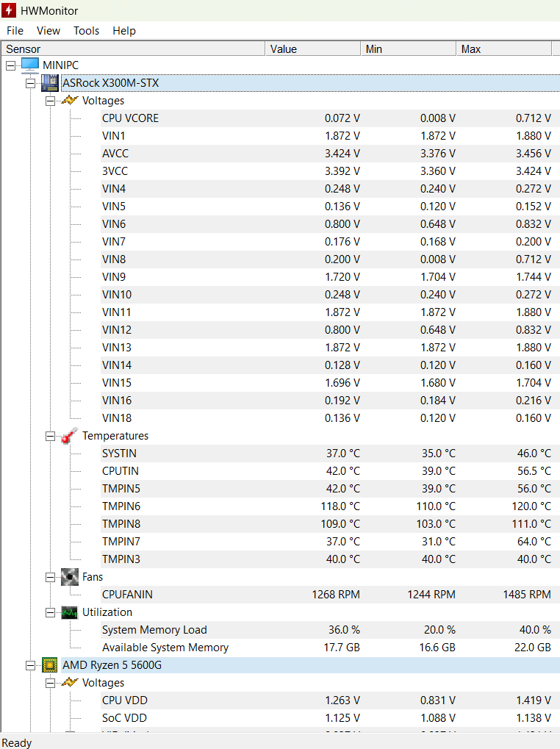Click the MINIPC computer monitor icon

(x=29, y=65)
